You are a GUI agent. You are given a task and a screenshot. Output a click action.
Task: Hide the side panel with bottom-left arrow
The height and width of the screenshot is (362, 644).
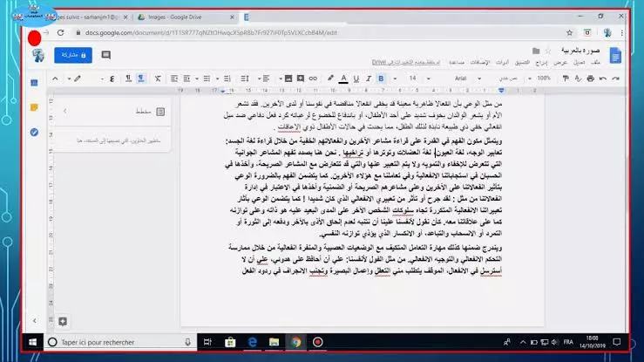(x=35, y=320)
